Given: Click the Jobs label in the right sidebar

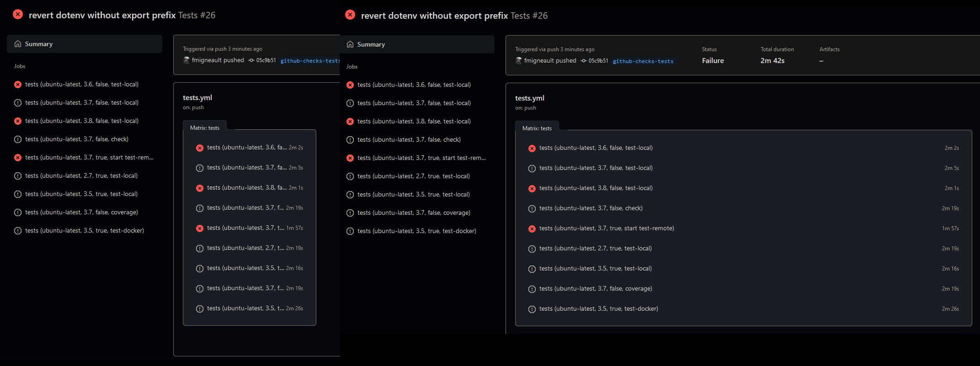Looking at the screenshot, I should coord(352,67).
